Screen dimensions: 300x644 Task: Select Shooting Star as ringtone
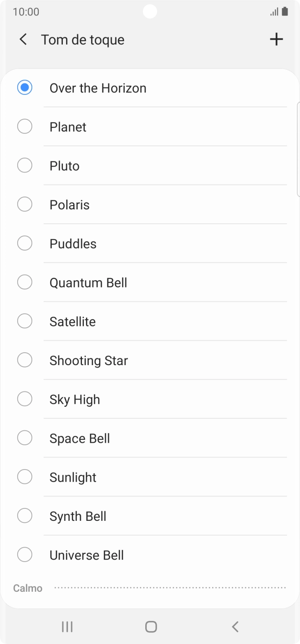[x=24, y=359]
